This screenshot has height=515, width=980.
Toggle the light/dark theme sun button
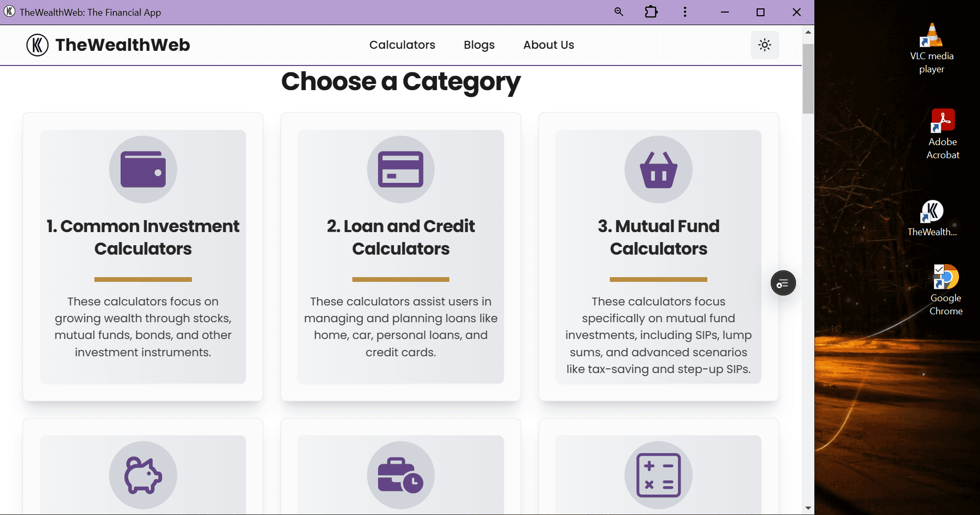[764, 45]
